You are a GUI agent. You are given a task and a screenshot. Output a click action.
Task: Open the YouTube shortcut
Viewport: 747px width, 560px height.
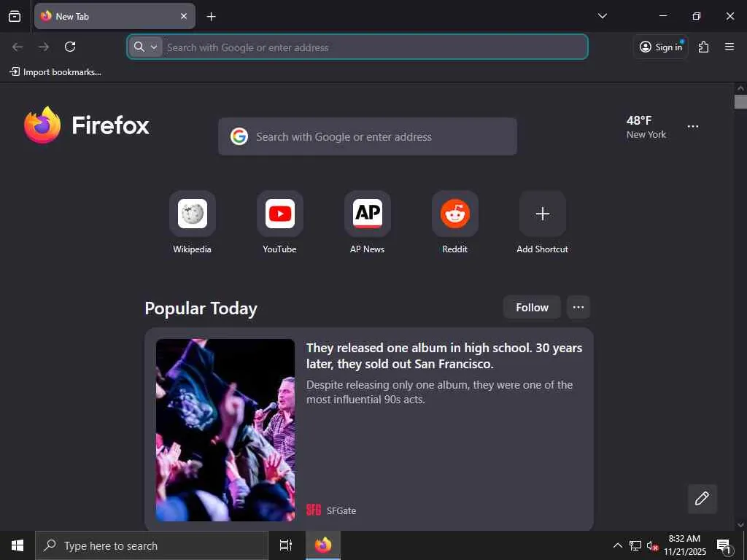[x=280, y=214]
